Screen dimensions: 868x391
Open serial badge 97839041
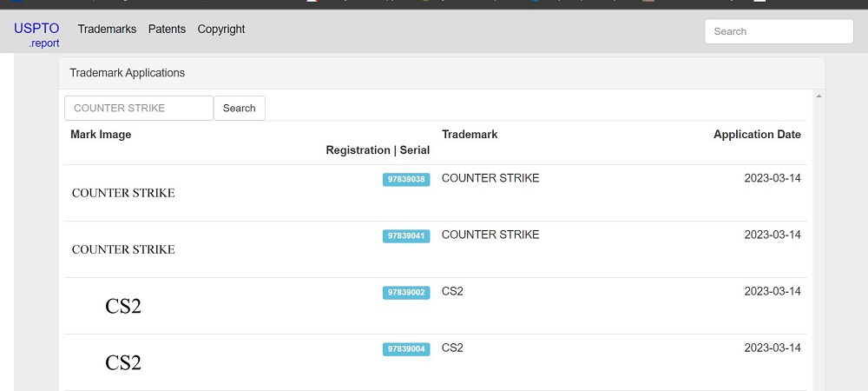point(405,236)
